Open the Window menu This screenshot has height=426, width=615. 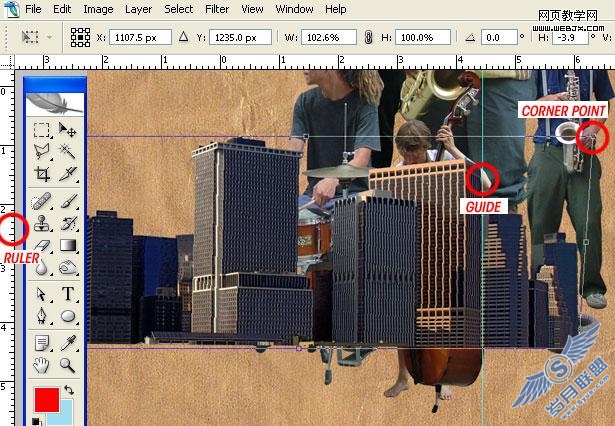pos(294,9)
